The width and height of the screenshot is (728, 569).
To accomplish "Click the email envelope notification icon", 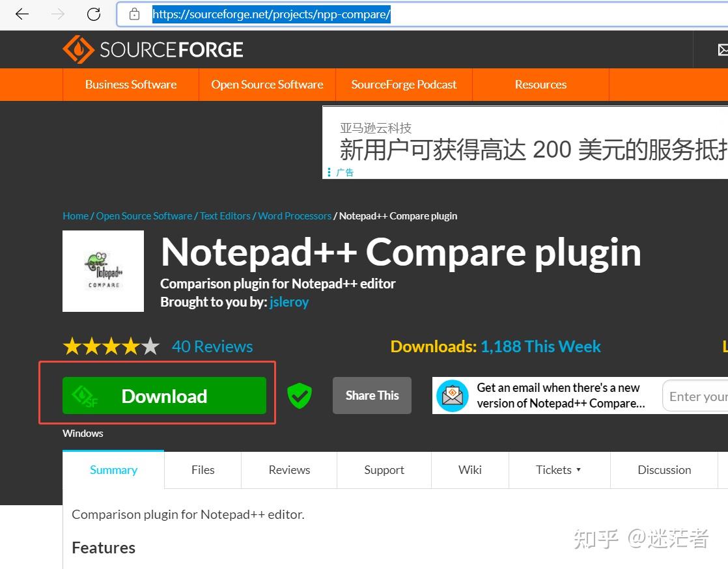I will (x=452, y=396).
